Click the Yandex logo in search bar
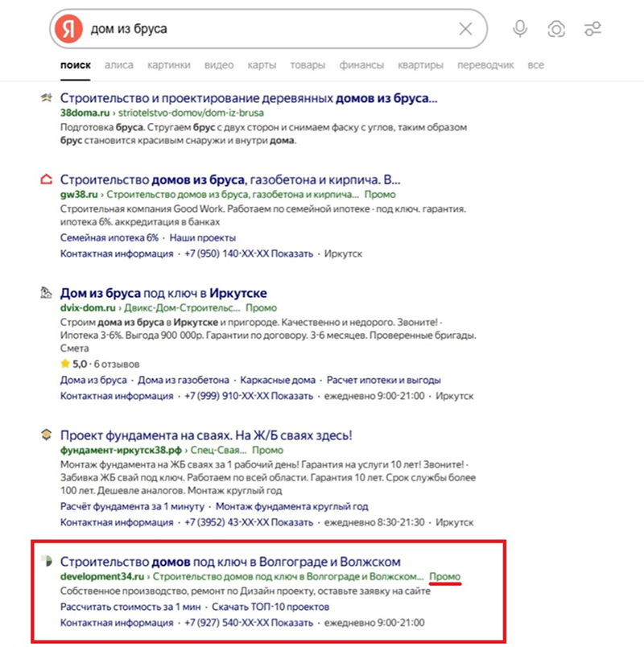Image resolution: width=644 pixels, height=647 pixels. 69,29
